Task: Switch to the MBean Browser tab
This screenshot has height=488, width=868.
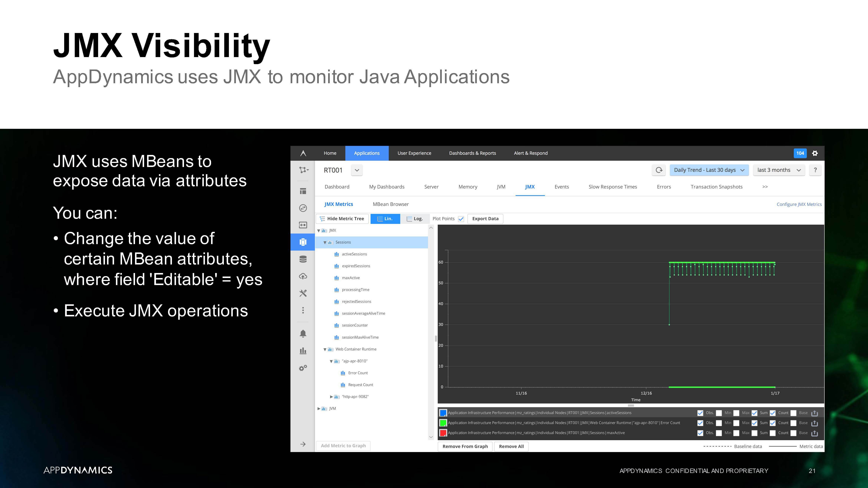Action: coord(391,204)
